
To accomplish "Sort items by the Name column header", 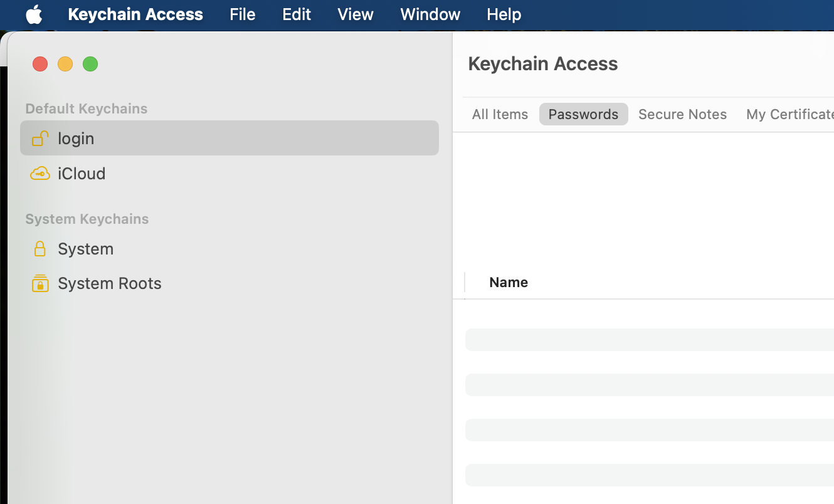I will 509,282.
